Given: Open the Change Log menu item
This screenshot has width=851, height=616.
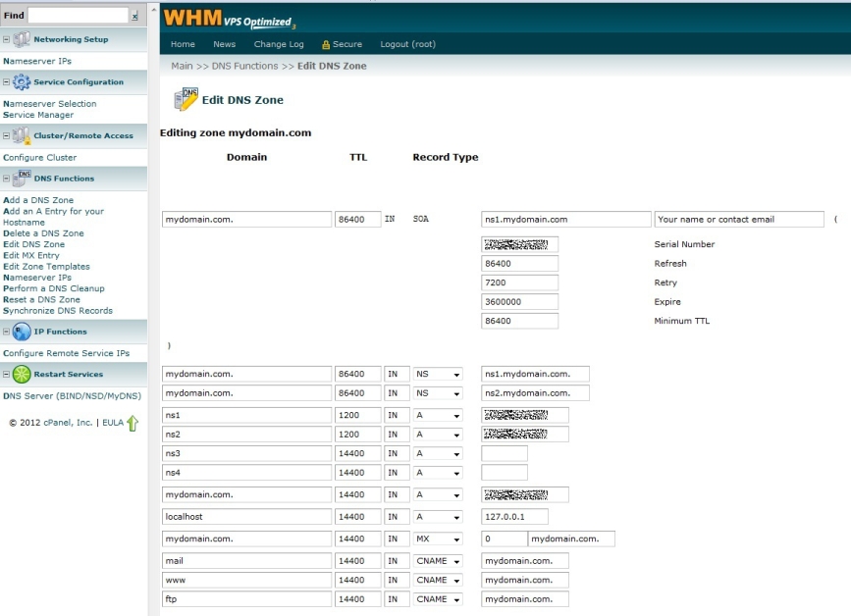Looking at the screenshot, I should (279, 44).
